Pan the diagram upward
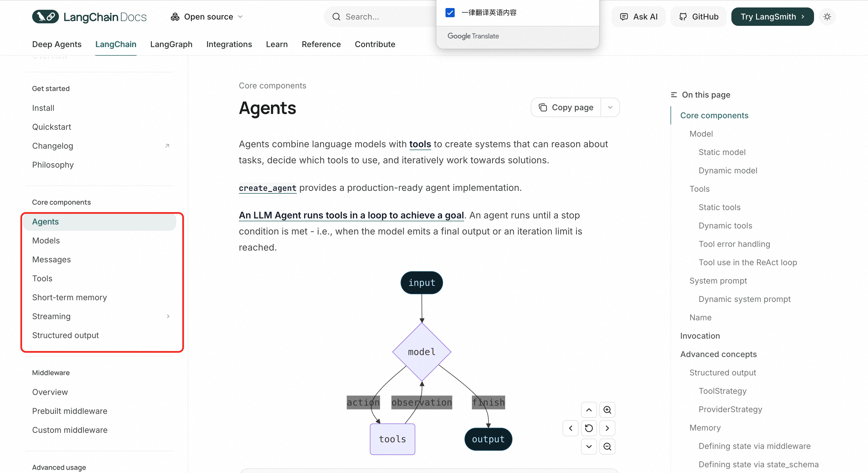This screenshot has width=868, height=473. (589, 410)
